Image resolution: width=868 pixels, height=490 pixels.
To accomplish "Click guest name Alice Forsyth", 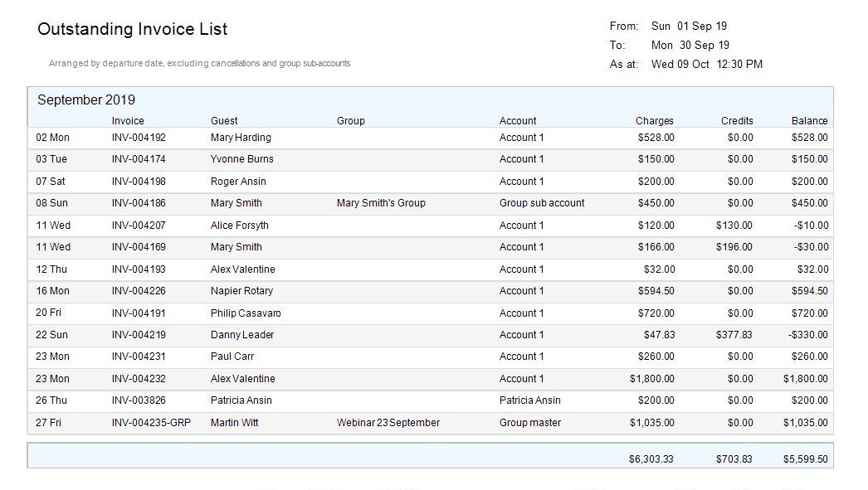I will [240, 225].
